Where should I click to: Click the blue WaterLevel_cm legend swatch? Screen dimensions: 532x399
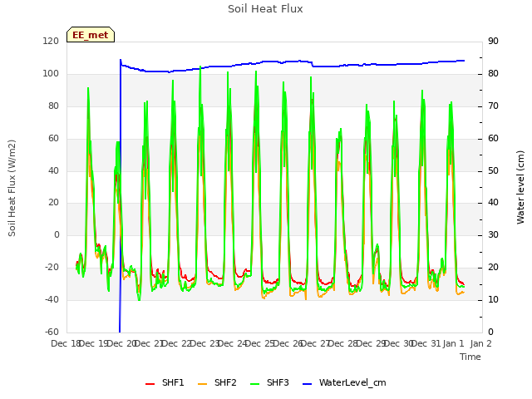307,384
